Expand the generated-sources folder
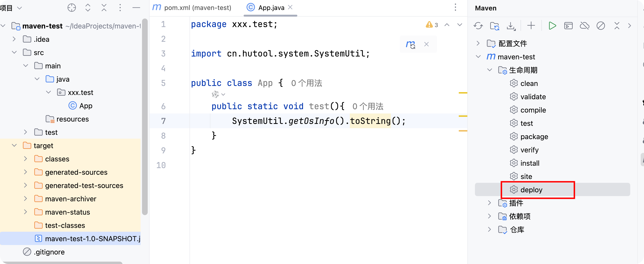This screenshot has height=264, width=644. 25,172
